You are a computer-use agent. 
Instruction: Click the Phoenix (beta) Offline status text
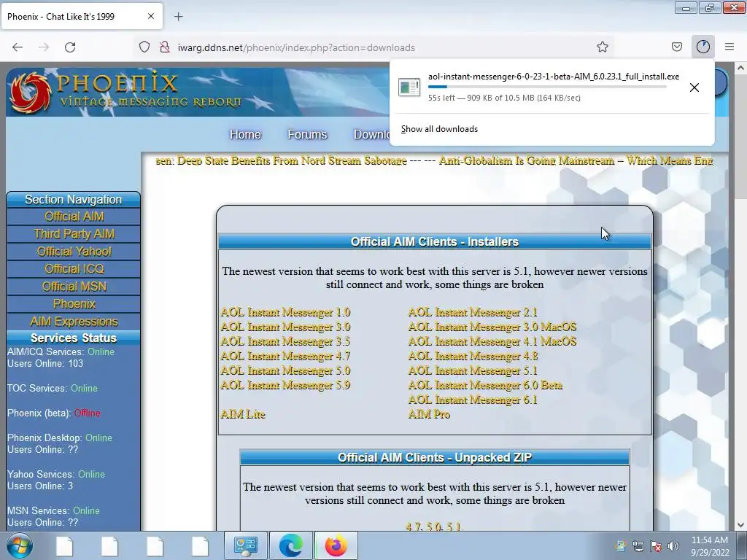point(88,413)
